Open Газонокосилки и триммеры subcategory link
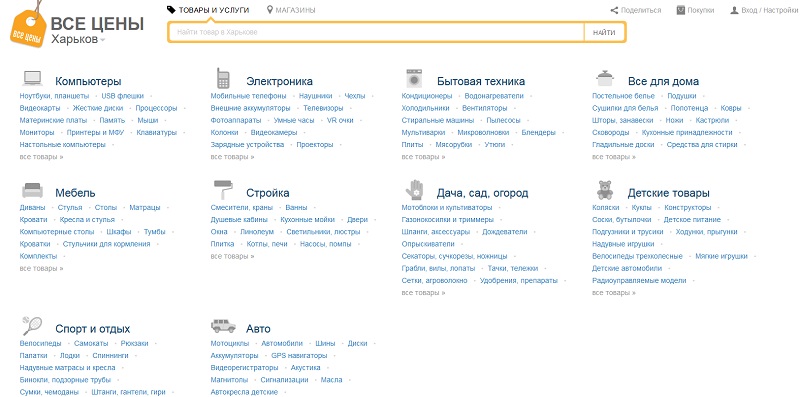 pyautogui.click(x=447, y=219)
